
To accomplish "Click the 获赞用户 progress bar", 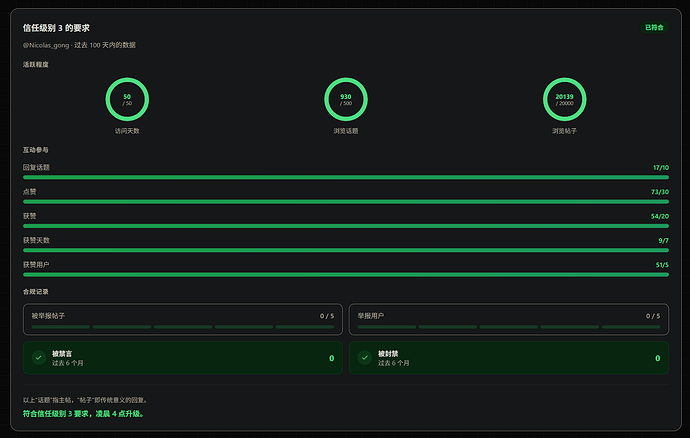I will (x=346, y=275).
